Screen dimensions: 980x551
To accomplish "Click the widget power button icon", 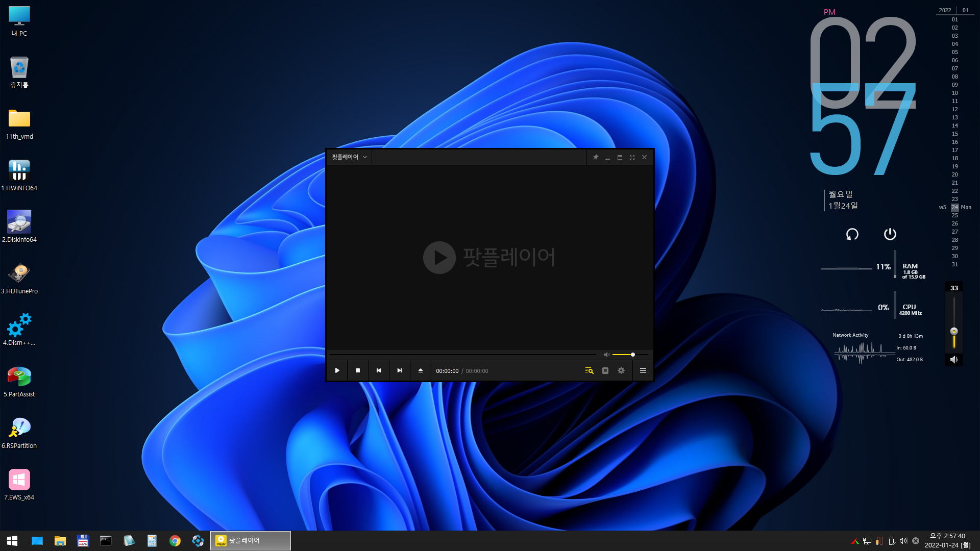I will pyautogui.click(x=890, y=234).
